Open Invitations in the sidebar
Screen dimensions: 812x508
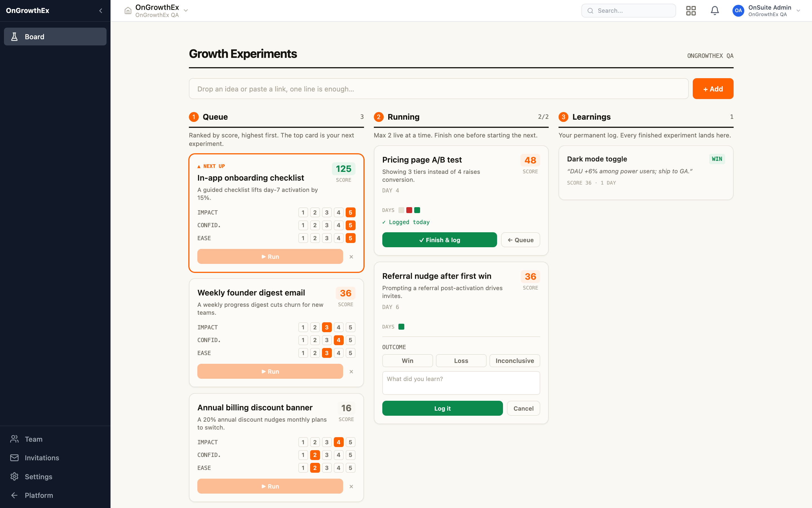point(55,457)
